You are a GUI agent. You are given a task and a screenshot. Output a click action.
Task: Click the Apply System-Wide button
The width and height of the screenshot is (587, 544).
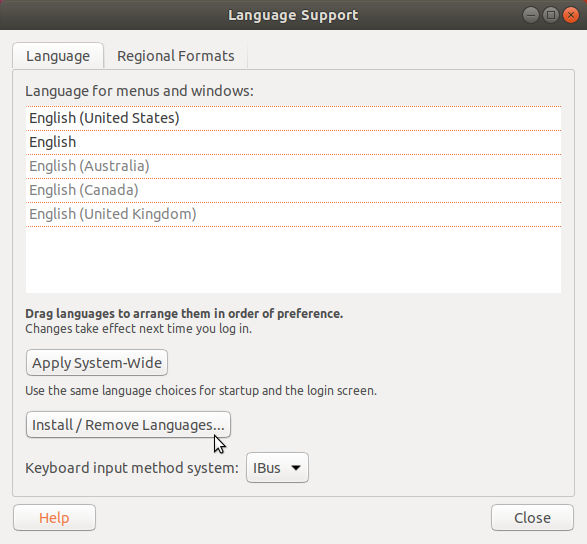point(97,362)
